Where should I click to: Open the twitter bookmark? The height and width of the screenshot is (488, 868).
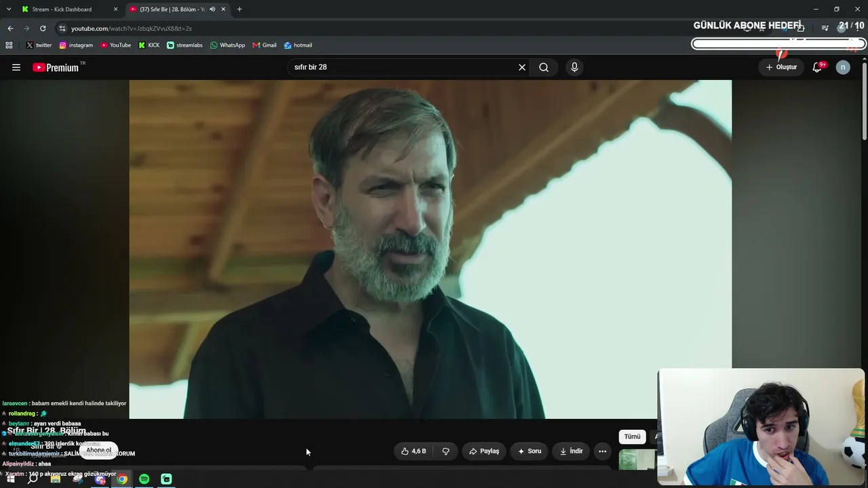[39, 45]
